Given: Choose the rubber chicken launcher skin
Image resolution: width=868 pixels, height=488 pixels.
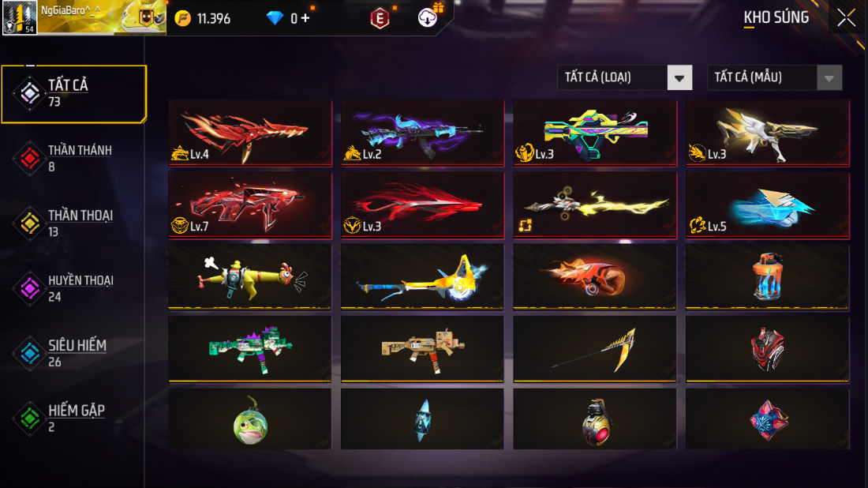Looking at the screenshot, I should point(250,276).
